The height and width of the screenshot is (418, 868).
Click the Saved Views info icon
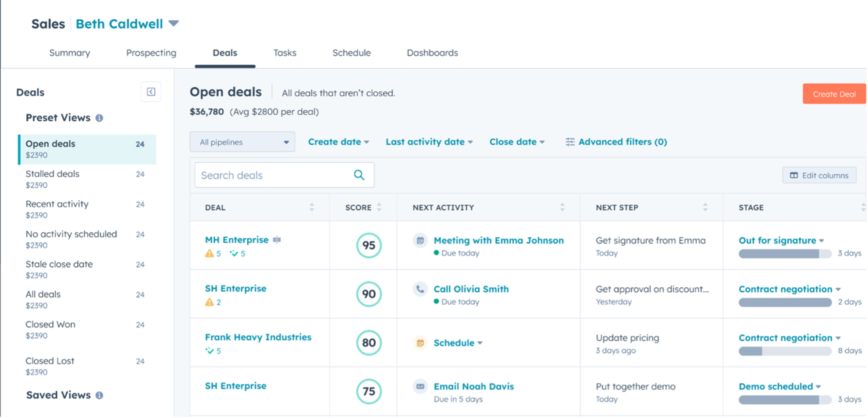click(x=100, y=395)
